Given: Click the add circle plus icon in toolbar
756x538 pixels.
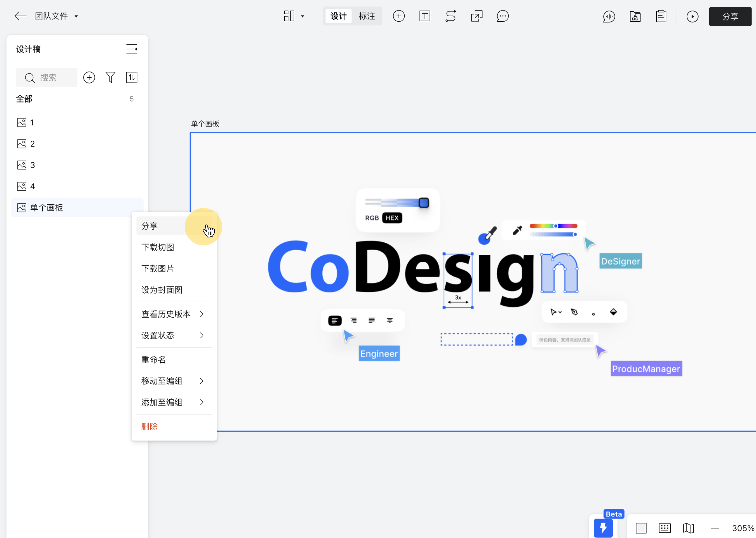Looking at the screenshot, I should pyautogui.click(x=398, y=16).
